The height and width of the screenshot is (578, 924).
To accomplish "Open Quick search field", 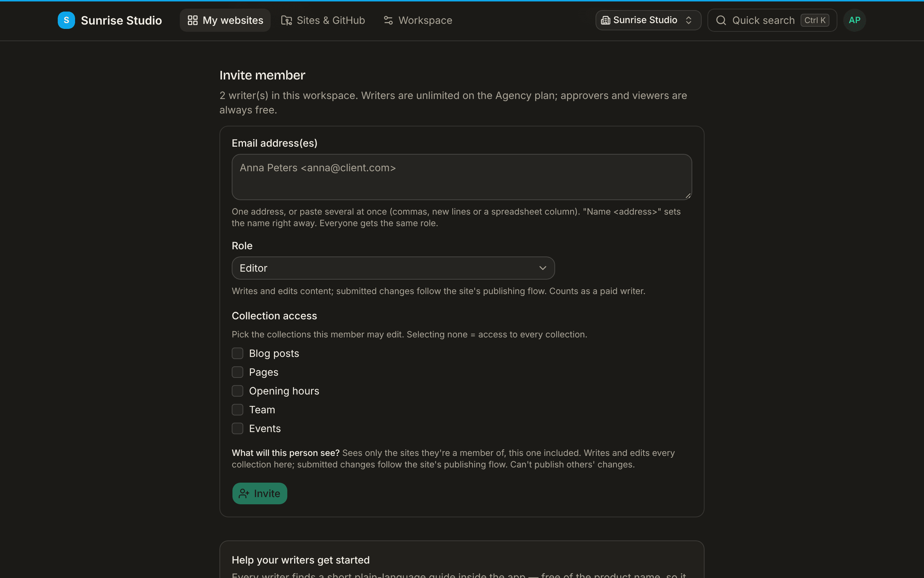I will [772, 20].
